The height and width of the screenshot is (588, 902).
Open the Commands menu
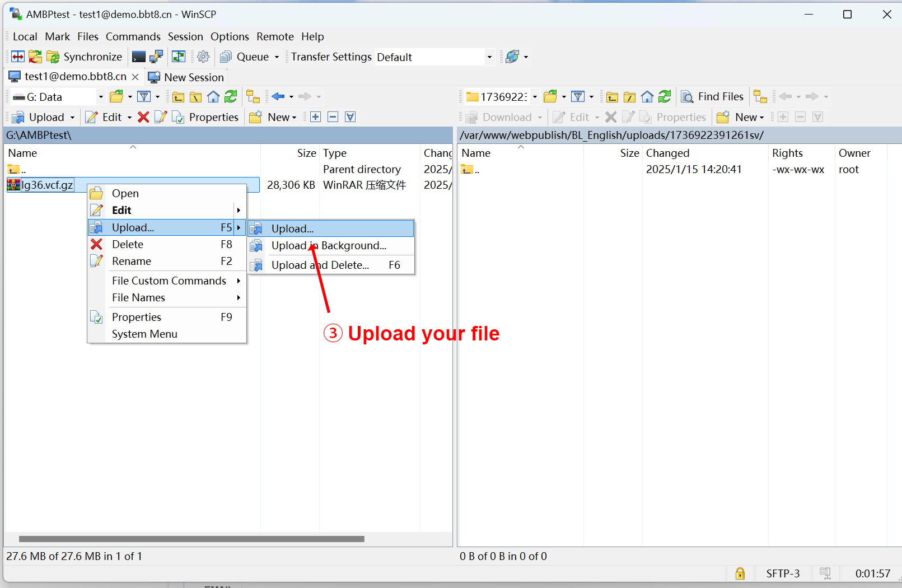[133, 36]
